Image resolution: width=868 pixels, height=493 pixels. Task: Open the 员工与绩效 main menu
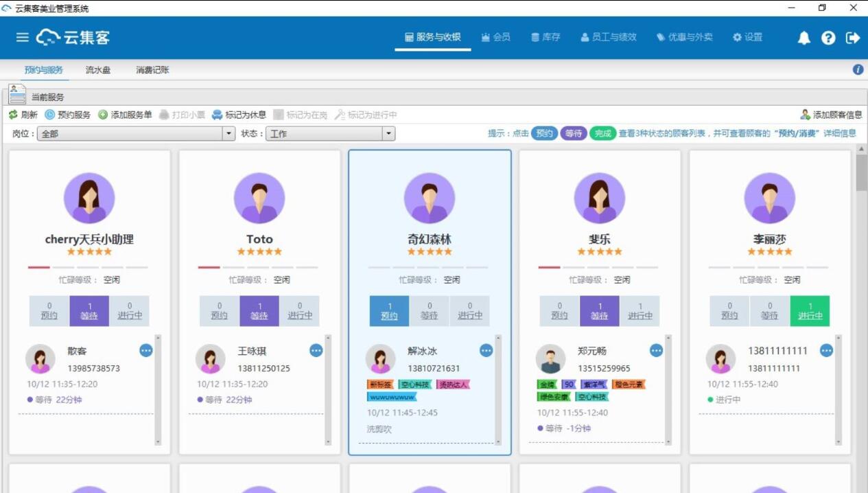(608, 37)
